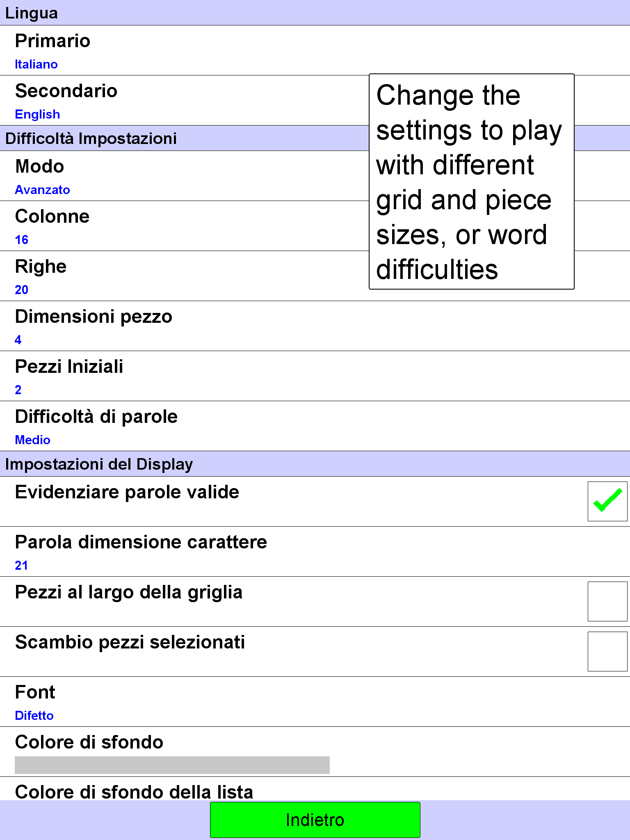Adjust Parola dimensione carattere value
630x840 pixels.
click(315, 552)
